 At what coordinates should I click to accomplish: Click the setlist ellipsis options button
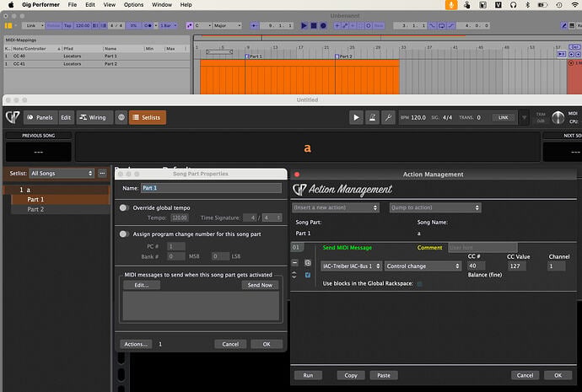click(x=102, y=173)
